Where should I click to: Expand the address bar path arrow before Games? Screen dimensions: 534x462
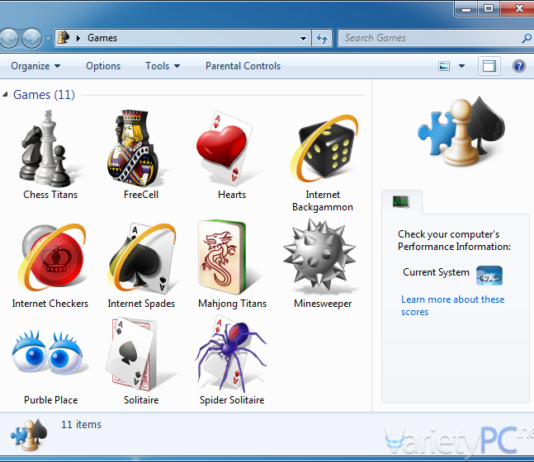[78, 38]
